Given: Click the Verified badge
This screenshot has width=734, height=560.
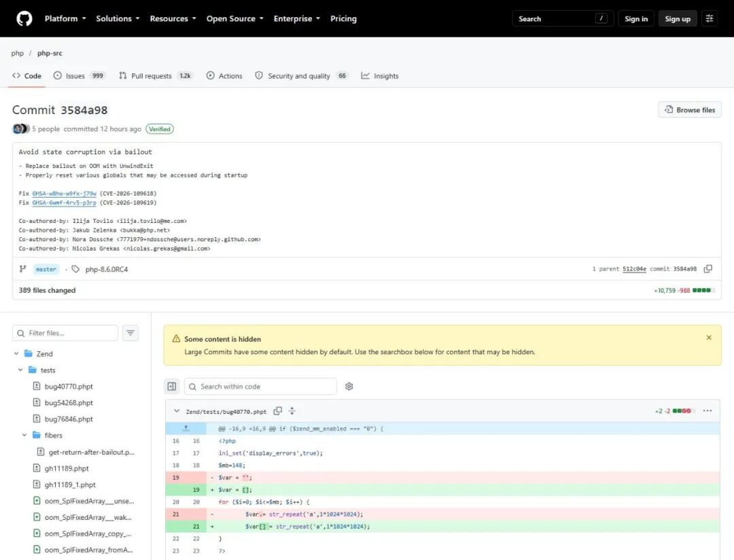Looking at the screenshot, I should [x=160, y=128].
